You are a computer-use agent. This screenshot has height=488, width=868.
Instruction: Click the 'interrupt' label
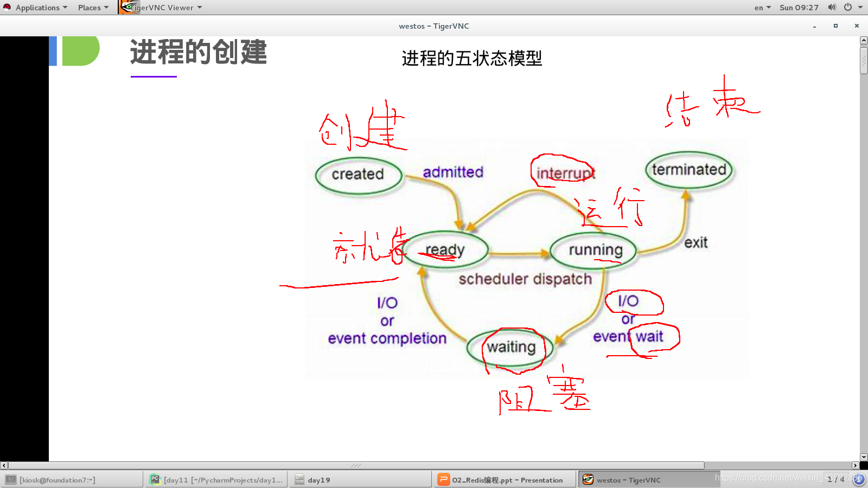point(566,174)
